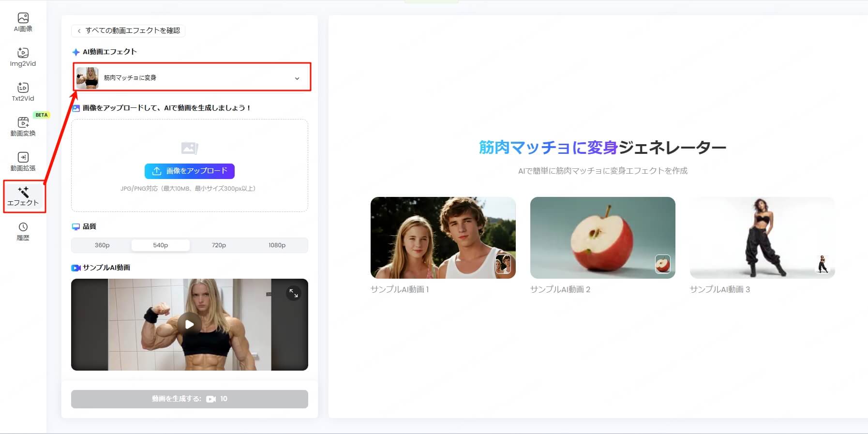
Task: Open the Img2Vid sidebar tool
Action: click(23, 57)
